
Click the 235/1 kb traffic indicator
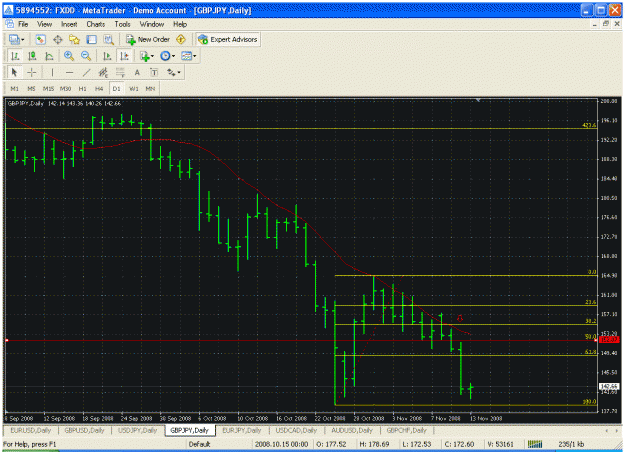click(x=571, y=444)
